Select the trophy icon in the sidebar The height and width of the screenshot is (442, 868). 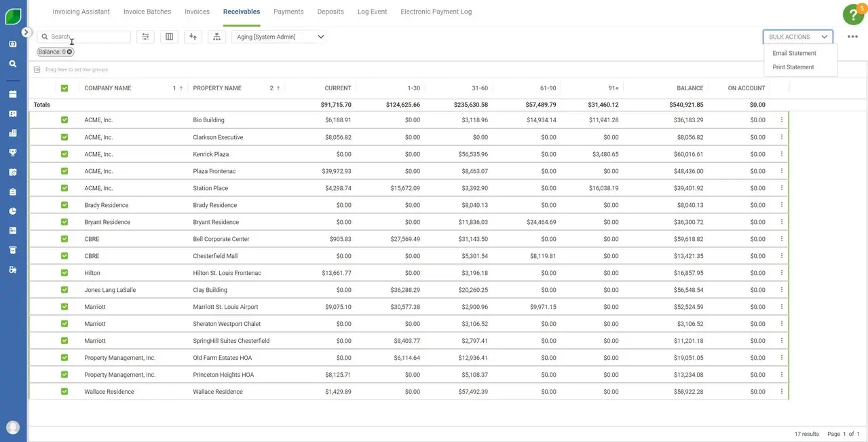click(12, 151)
